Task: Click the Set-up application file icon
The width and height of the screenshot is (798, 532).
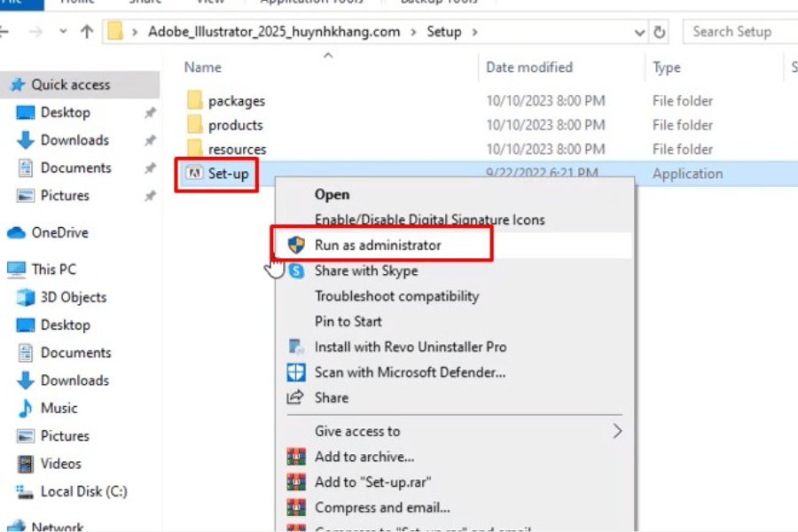Action: pyautogui.click(x=192, y=174)
